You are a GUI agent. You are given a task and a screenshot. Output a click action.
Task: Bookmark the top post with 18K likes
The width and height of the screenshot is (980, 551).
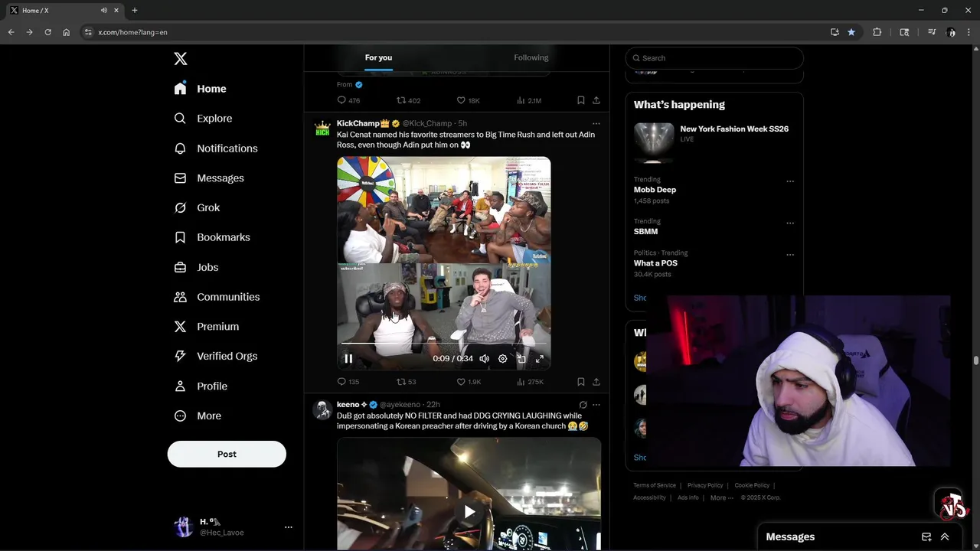coord(581,100)
